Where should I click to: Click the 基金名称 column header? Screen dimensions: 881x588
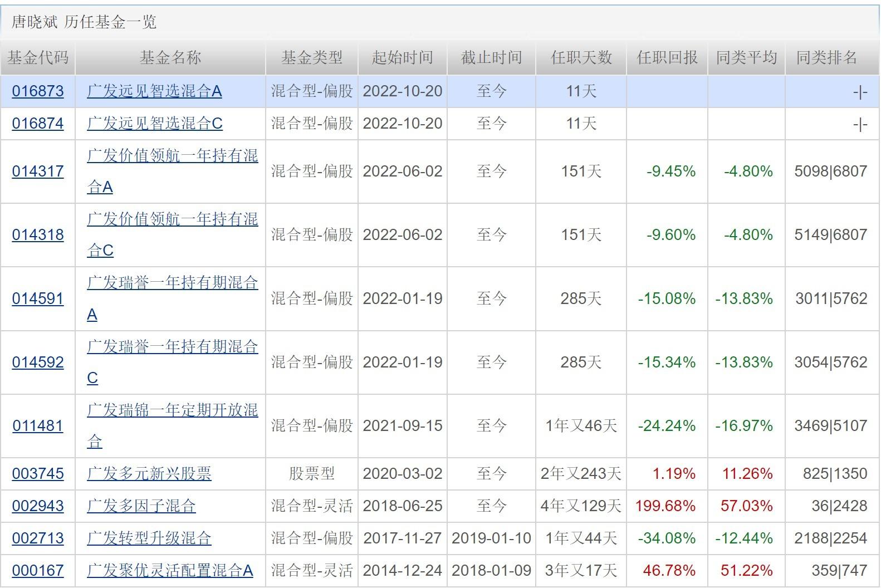coord(170,57)
